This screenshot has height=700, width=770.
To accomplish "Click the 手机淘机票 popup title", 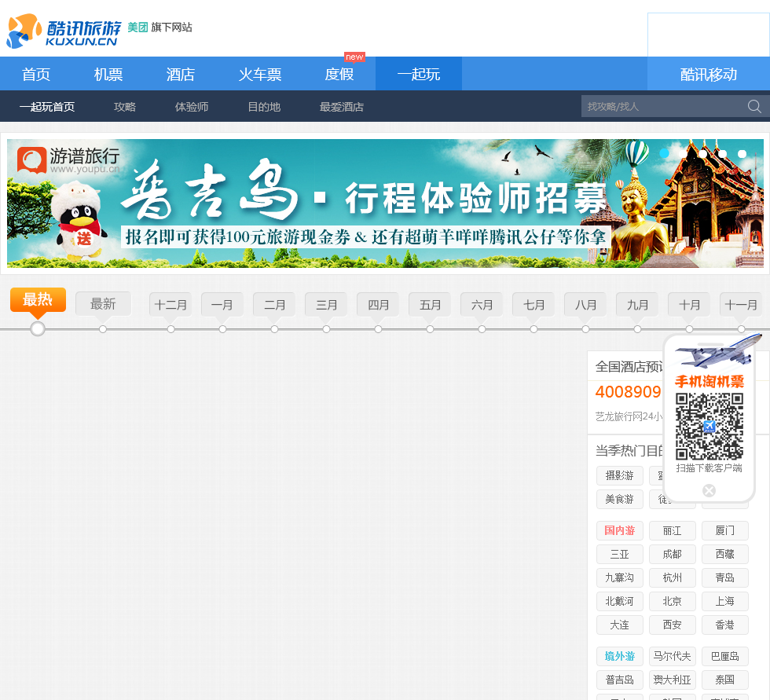I will click(x=709, y=381).
